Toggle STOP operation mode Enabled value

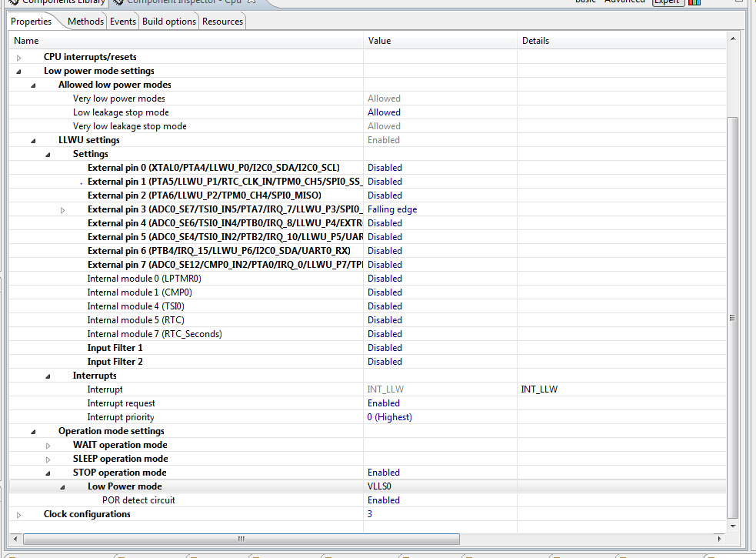point(383,473)
